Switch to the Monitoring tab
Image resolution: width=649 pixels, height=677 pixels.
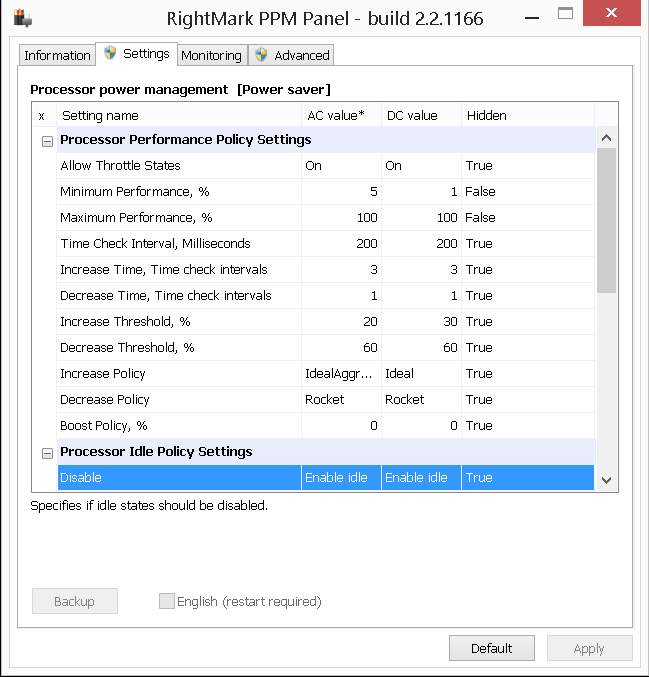click(212, 55)
